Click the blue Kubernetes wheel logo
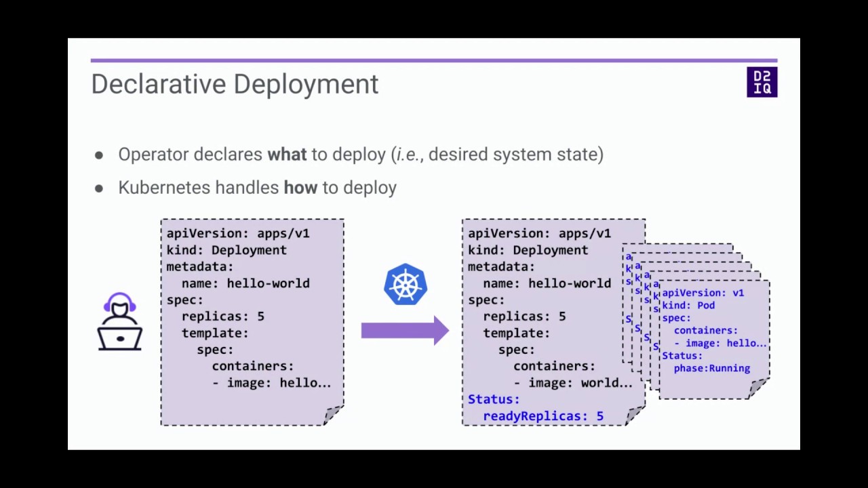This screenshot has width=868, height=488. pyautogui.click(x=406, y=285)
